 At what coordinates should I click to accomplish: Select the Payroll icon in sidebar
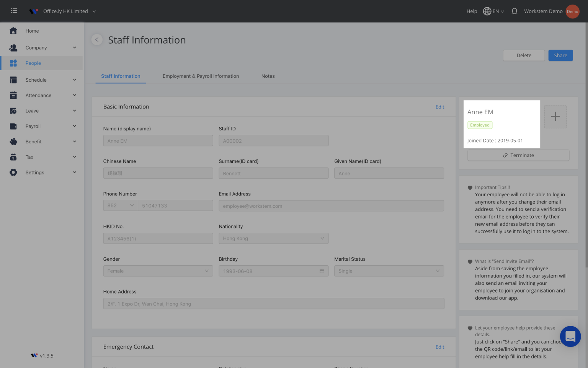13,126
